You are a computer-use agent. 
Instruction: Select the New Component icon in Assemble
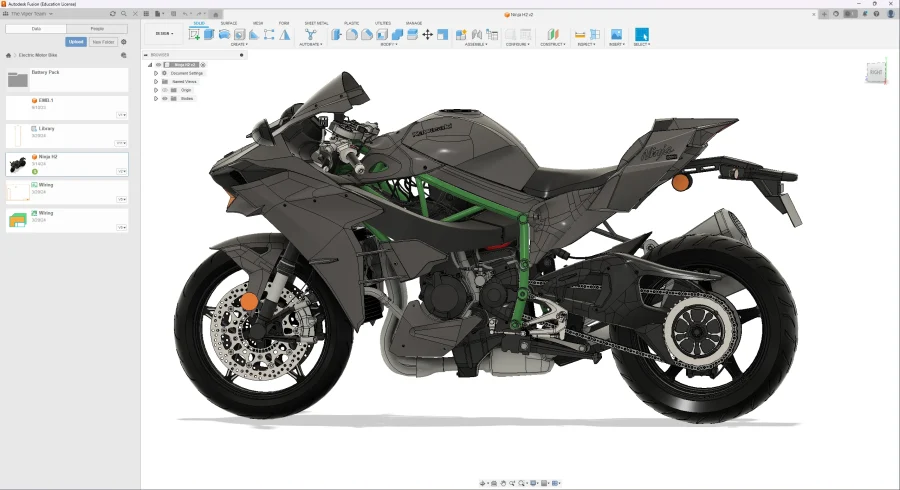[461, 35]
